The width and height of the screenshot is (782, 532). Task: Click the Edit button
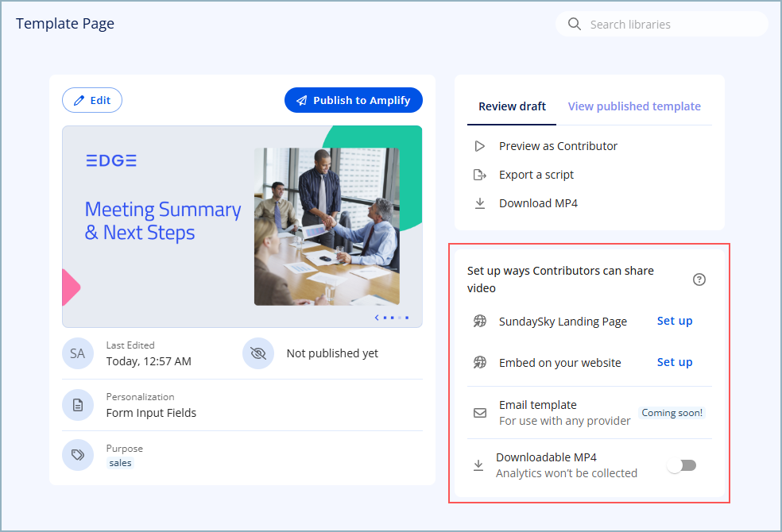click(x=92, y=100)
